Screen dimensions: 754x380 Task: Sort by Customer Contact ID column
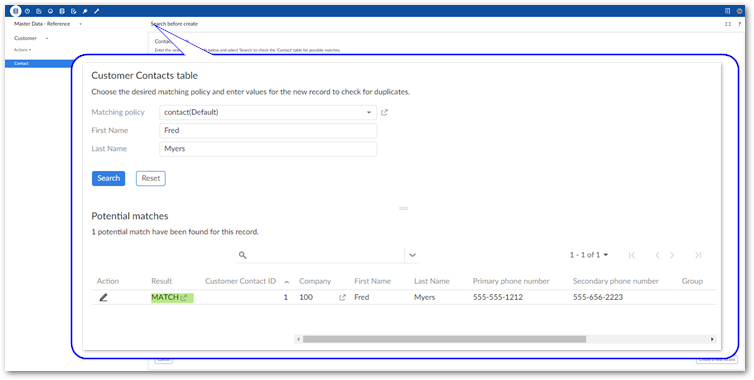pos(240,281)
